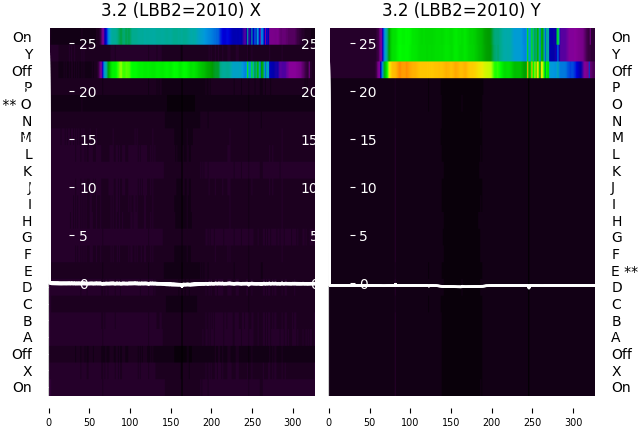Click the green Off band in X plot

point(204,70)
